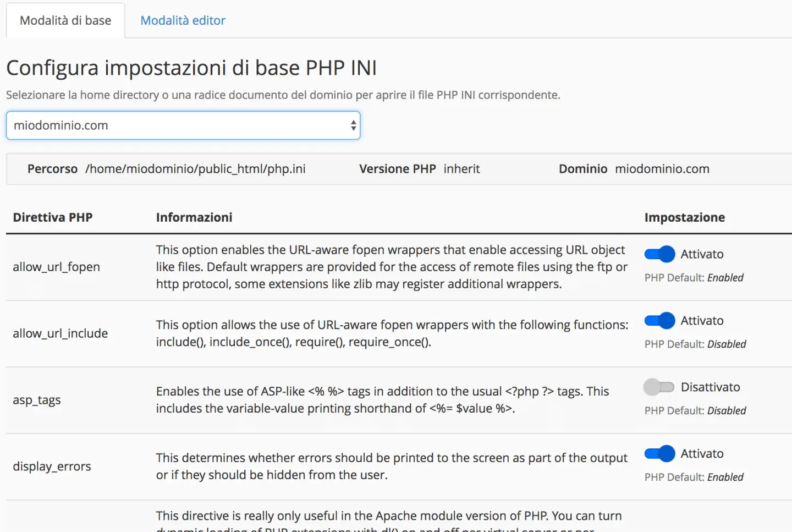Open the miodominio.com domain dropdown
The width and height of the screenshot is (792, 532).
[183, 125]
